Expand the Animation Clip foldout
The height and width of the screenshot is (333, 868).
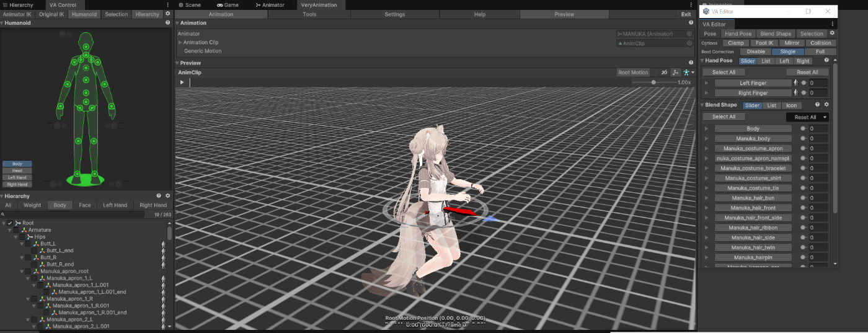180,42
